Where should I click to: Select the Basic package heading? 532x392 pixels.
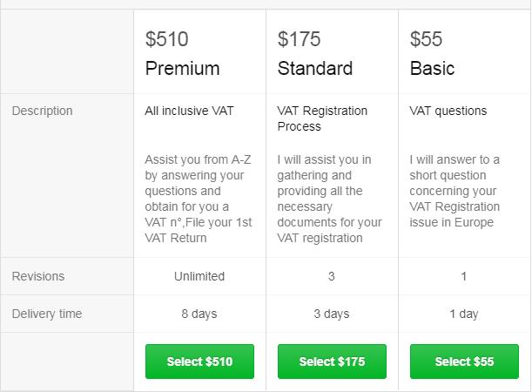(x=432, y=68)
